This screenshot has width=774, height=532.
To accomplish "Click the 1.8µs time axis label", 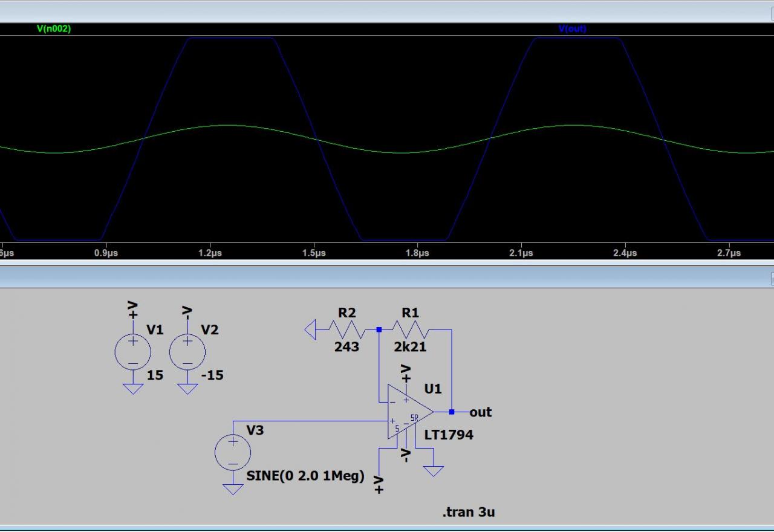I will [417, 253].
